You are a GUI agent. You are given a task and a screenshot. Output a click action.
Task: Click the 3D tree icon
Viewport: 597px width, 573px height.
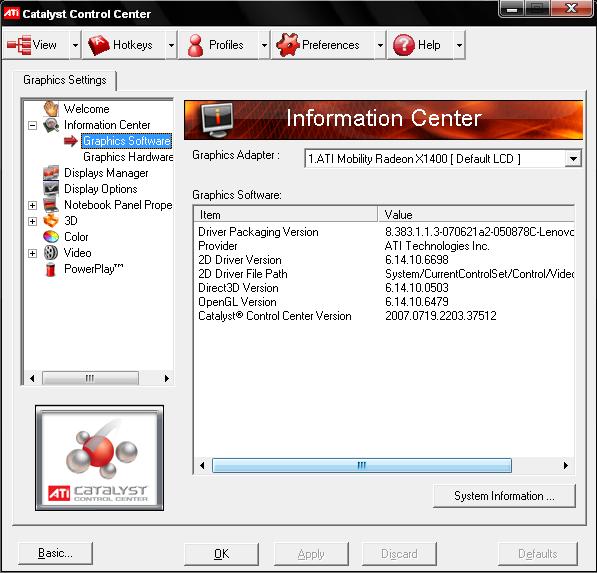pos(51,220)
